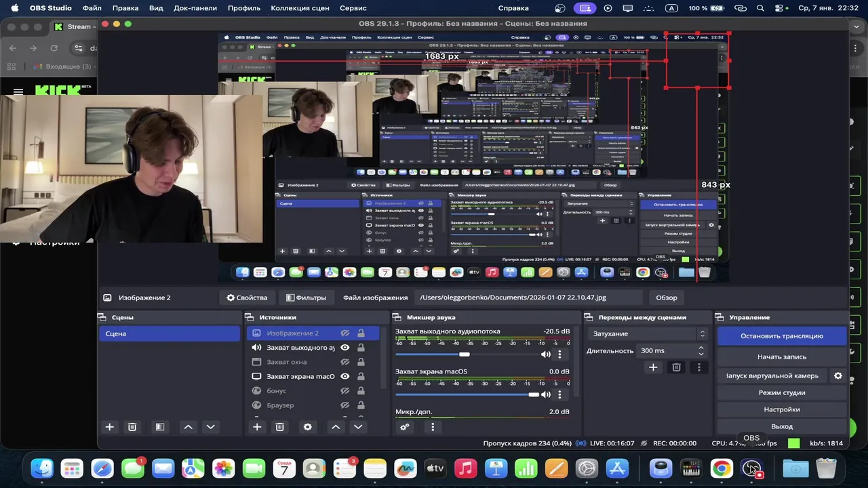This screenshot has width=868, height=488.
Task: Show the Браузер source
Action: 344,405
